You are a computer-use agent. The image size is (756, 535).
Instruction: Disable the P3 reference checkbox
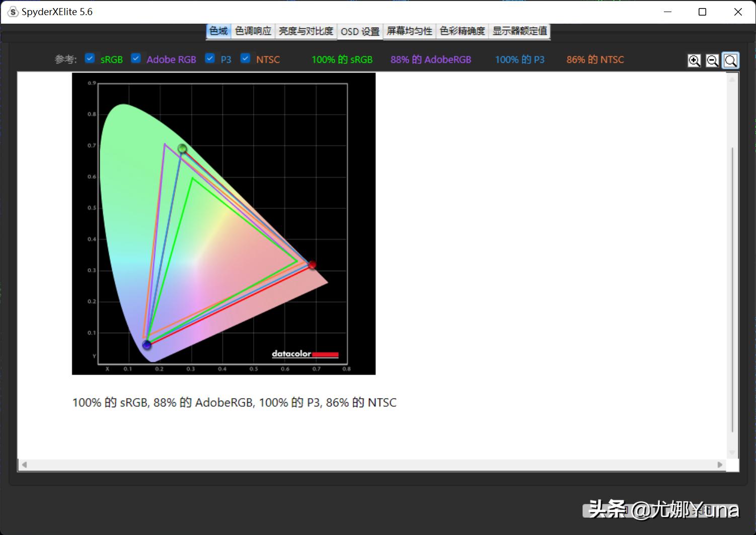(x=210, y=58)
